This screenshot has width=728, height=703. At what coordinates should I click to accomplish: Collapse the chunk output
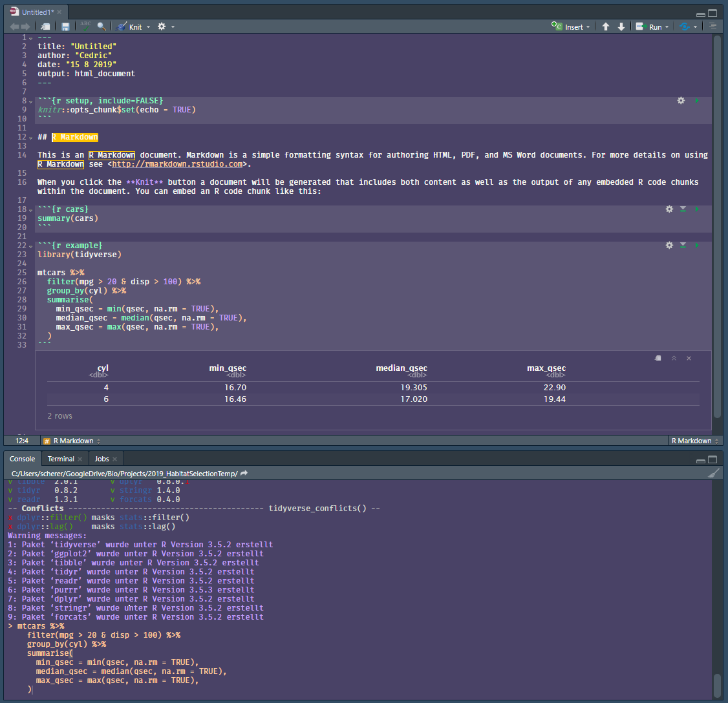674,358
